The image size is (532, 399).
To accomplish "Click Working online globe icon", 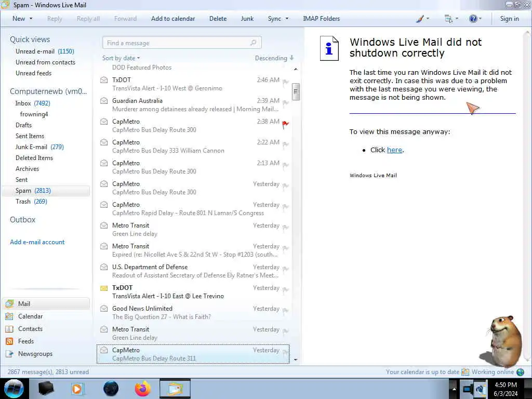I will [x=520, y=372].
